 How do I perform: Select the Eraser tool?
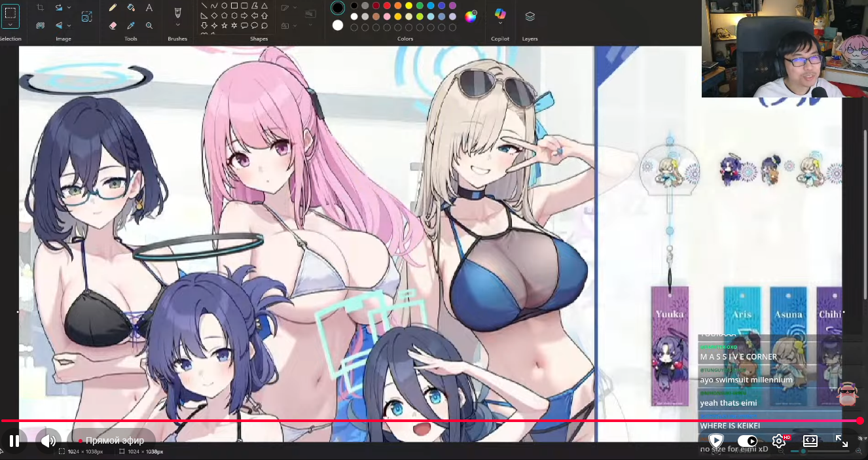(113, 26)
